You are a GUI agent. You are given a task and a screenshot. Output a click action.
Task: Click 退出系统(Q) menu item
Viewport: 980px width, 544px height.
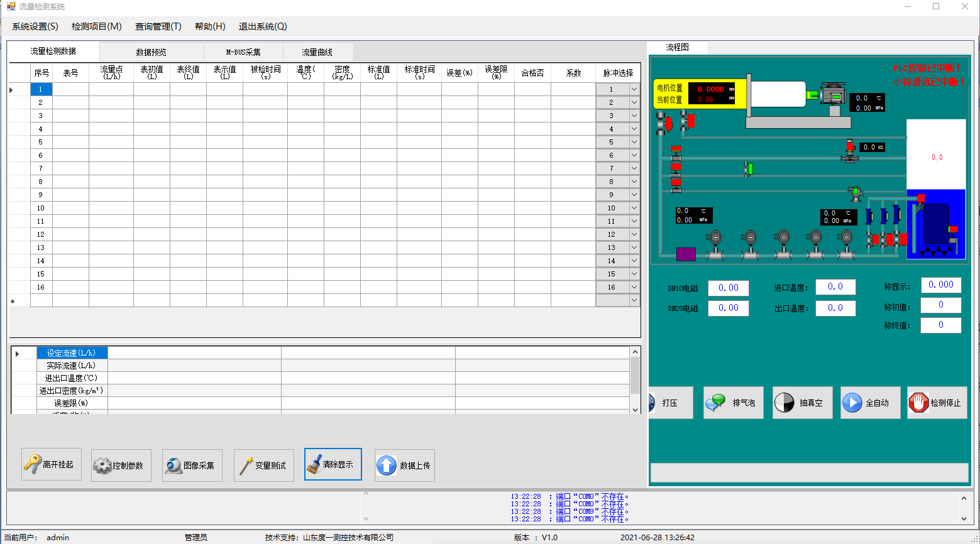click(x=263, y=26)
